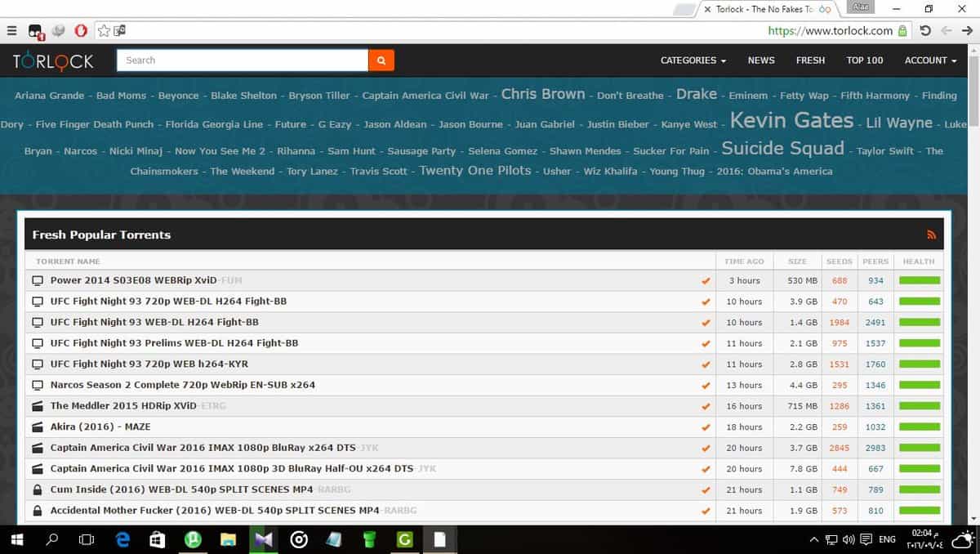Click verified checkmark on Akira (2016) row

(x=706, y=427)
